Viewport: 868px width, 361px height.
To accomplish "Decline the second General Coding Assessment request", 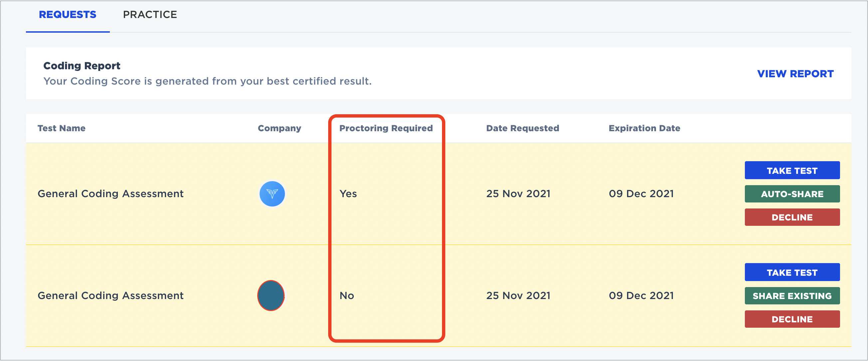I will [x=792, y=319].
